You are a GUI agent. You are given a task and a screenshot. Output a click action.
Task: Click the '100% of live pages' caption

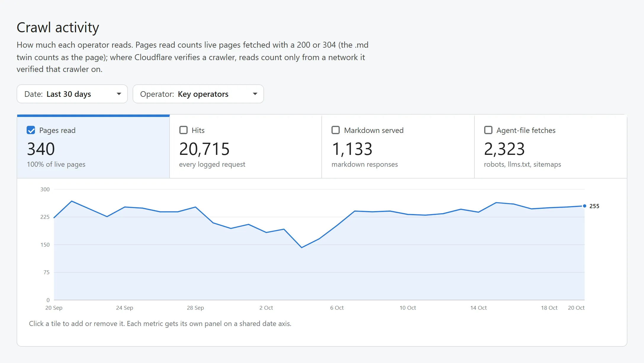tap(56, 164)
